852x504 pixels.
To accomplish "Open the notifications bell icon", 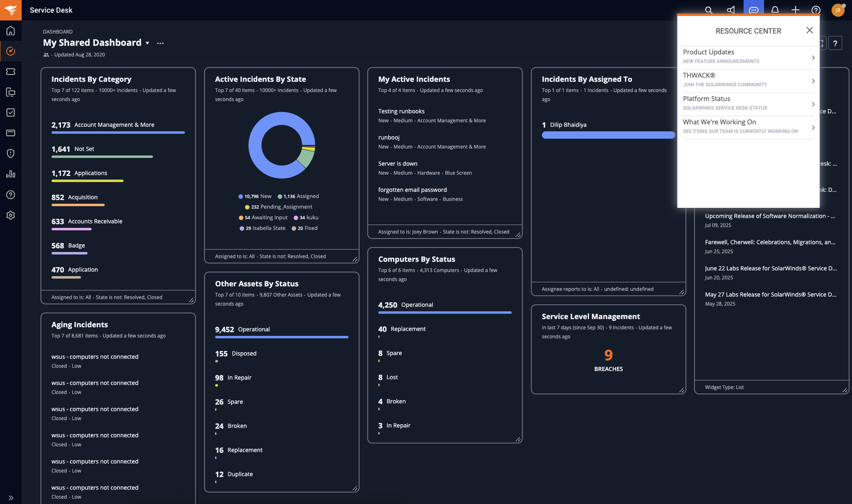I will 775,10.
